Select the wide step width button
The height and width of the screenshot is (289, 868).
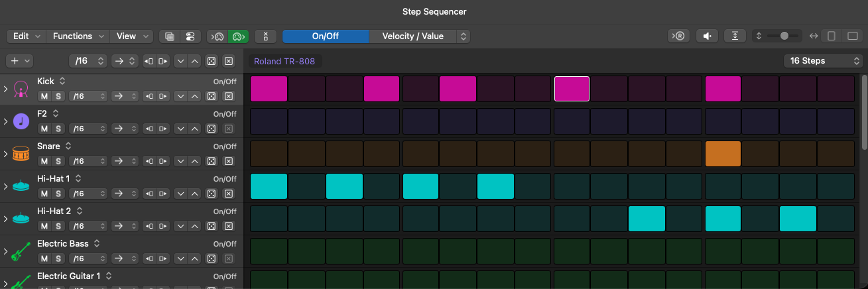point(852,36)
